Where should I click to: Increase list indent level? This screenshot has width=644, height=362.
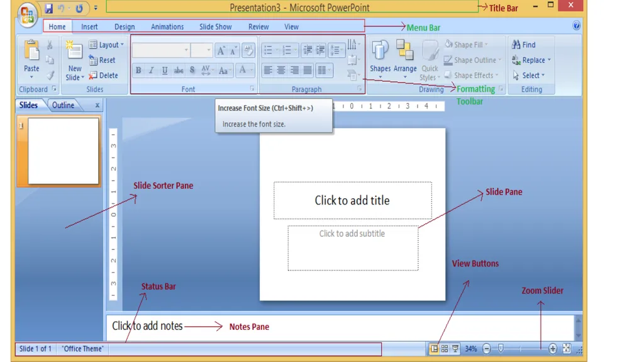point(321,50)
